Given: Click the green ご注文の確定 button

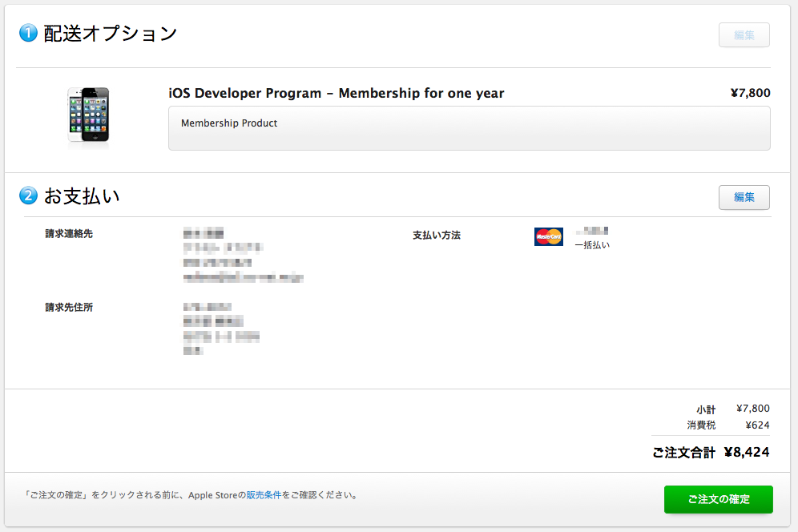Looking at the screenshot, I should pos(718,499).
